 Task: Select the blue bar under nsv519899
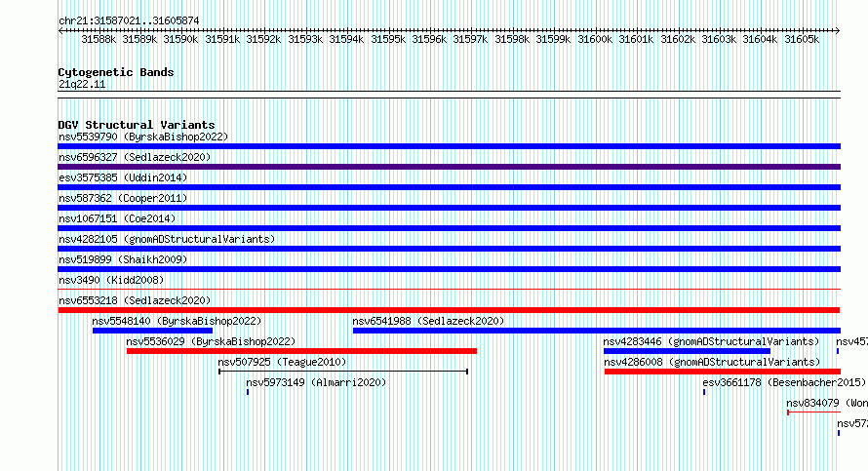tap(449, 269)
